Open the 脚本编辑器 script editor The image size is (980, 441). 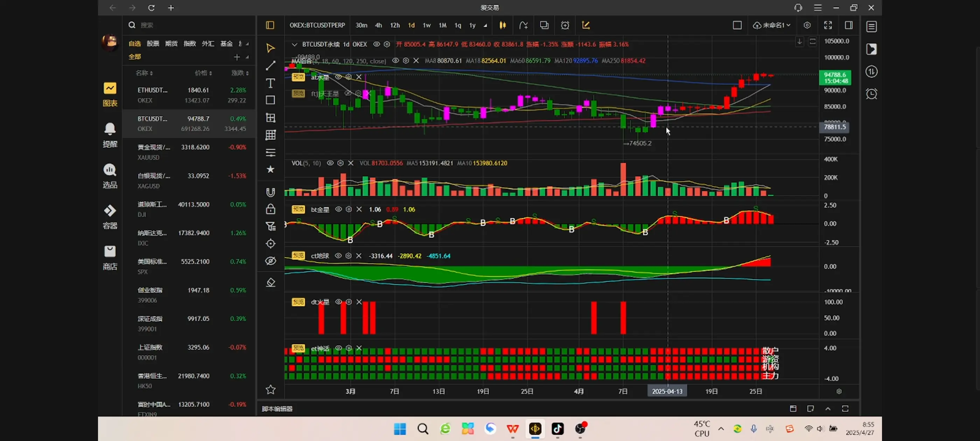[x=277, y=409]
